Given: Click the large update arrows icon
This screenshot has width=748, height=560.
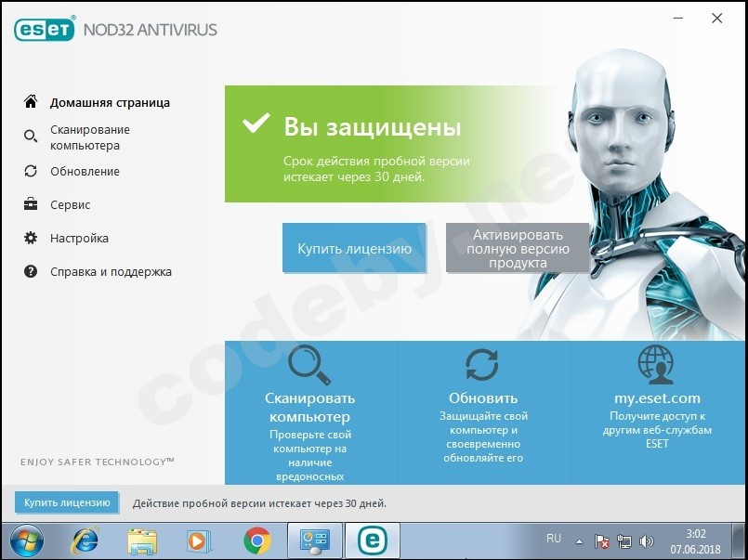Looking at the screenshot, I should point(482,365).
